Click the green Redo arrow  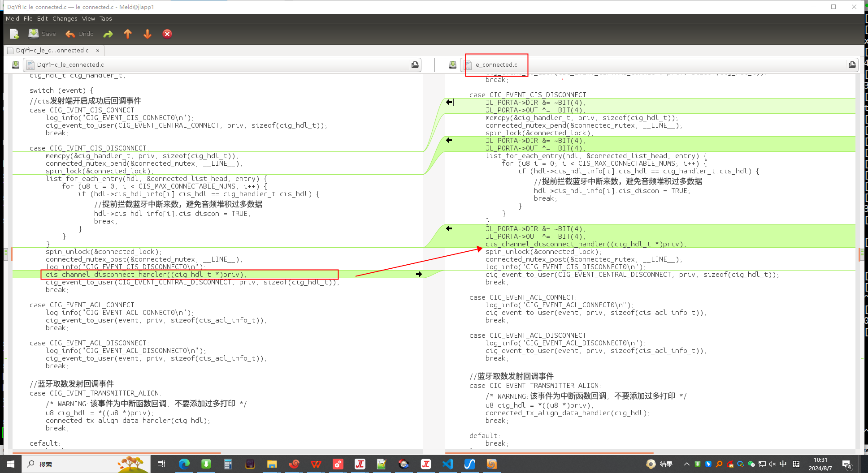point(108,34)
